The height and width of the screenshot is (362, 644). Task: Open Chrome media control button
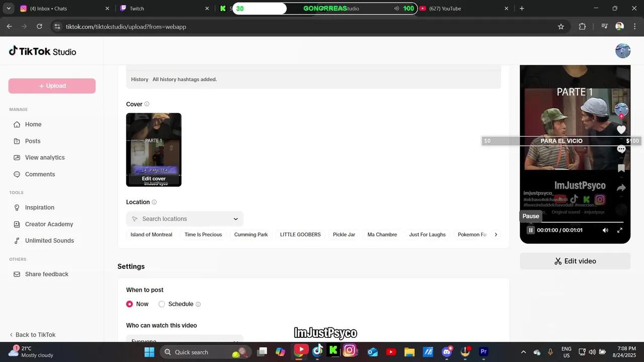click(604, 27)
